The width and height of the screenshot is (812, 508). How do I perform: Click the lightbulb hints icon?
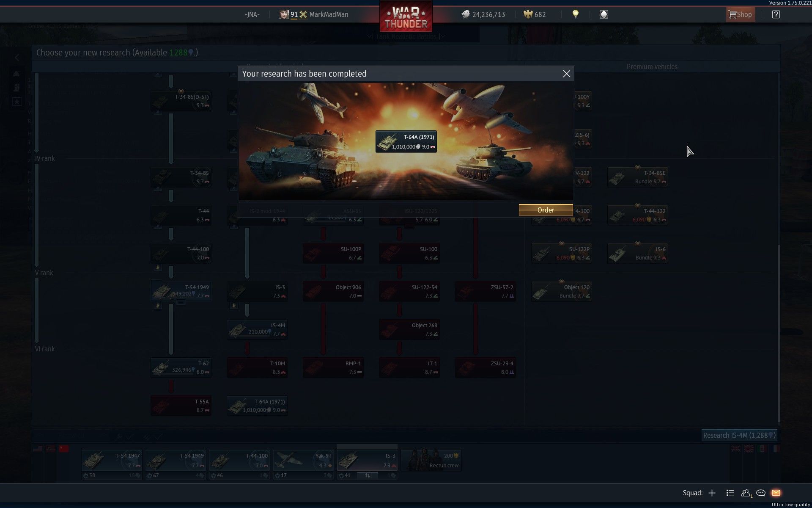[x=575, y=14]
